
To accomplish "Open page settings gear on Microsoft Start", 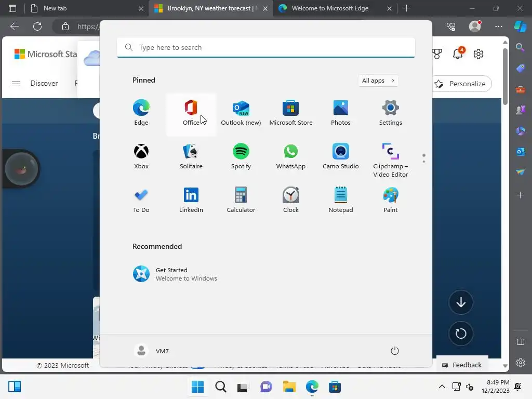I will [x=478, y=54].
